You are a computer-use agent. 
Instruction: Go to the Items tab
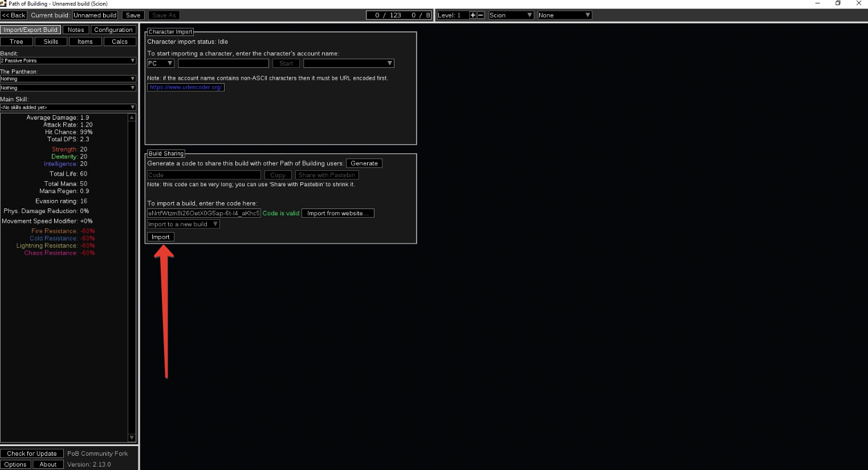click(x=85, y=42)
